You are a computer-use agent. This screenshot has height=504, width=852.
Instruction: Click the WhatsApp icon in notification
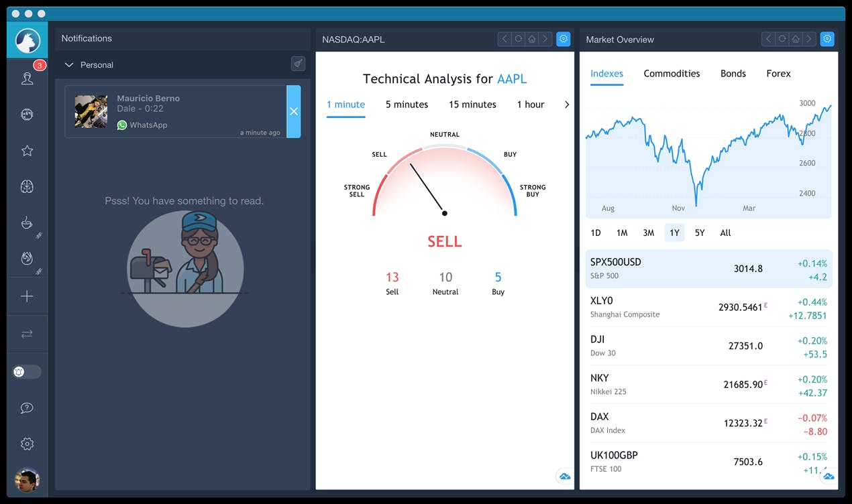click(122, 125)
